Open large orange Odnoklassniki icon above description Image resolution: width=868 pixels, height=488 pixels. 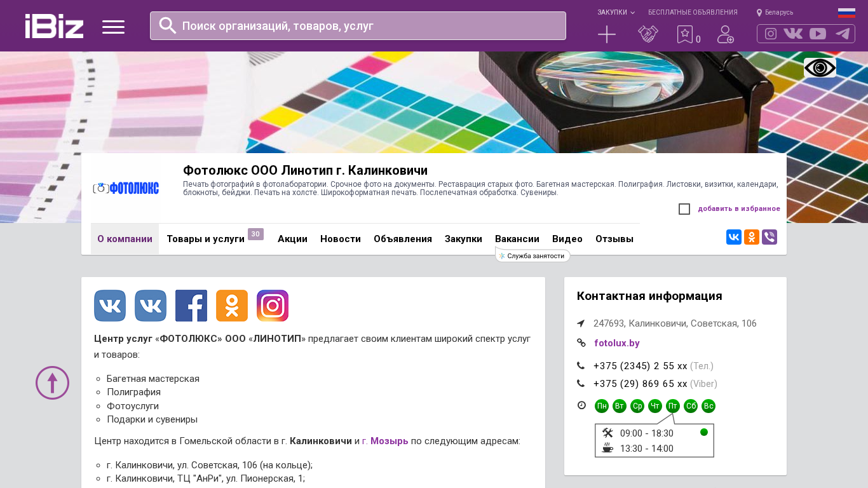[x=232, y=306]
